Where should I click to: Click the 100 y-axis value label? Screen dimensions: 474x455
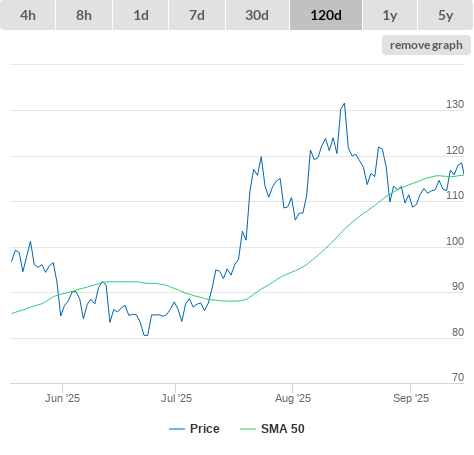tap(455, 241)
